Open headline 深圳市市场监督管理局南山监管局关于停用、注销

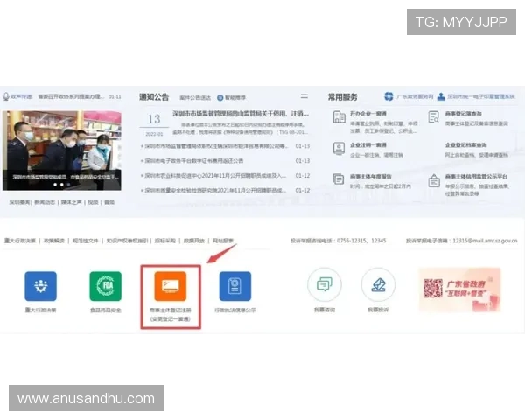[241, 114]
